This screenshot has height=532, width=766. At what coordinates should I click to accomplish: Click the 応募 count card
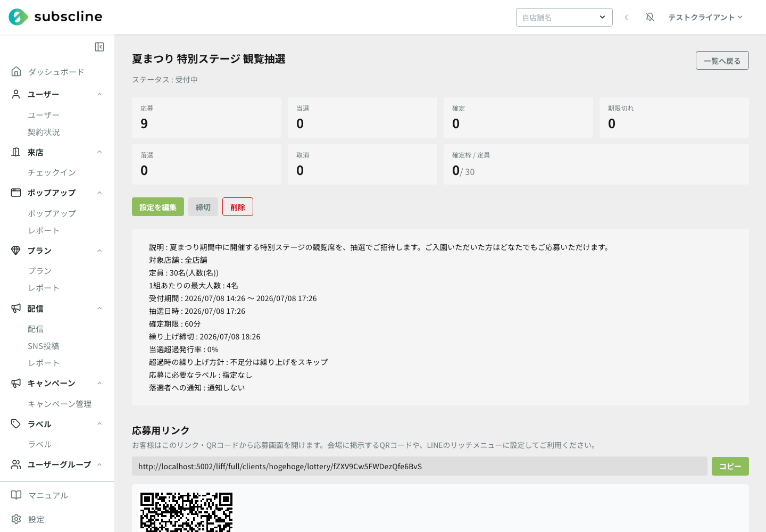206,118
